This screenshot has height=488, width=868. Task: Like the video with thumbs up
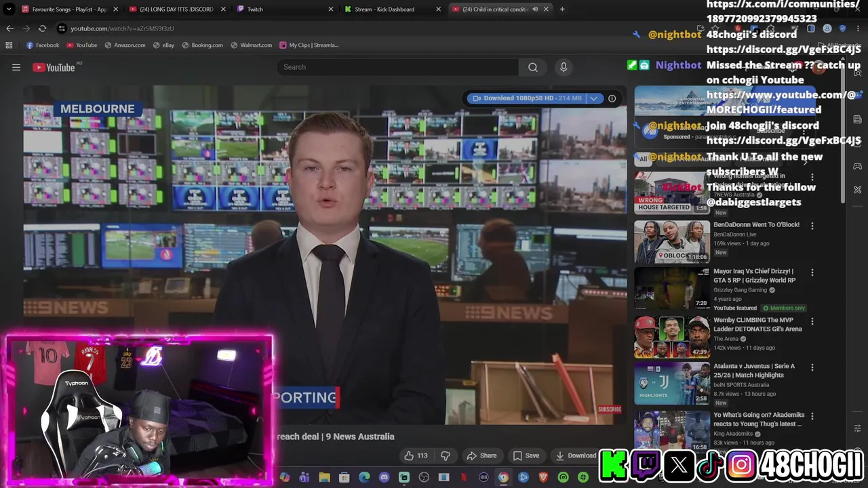[x=416, y=455]
